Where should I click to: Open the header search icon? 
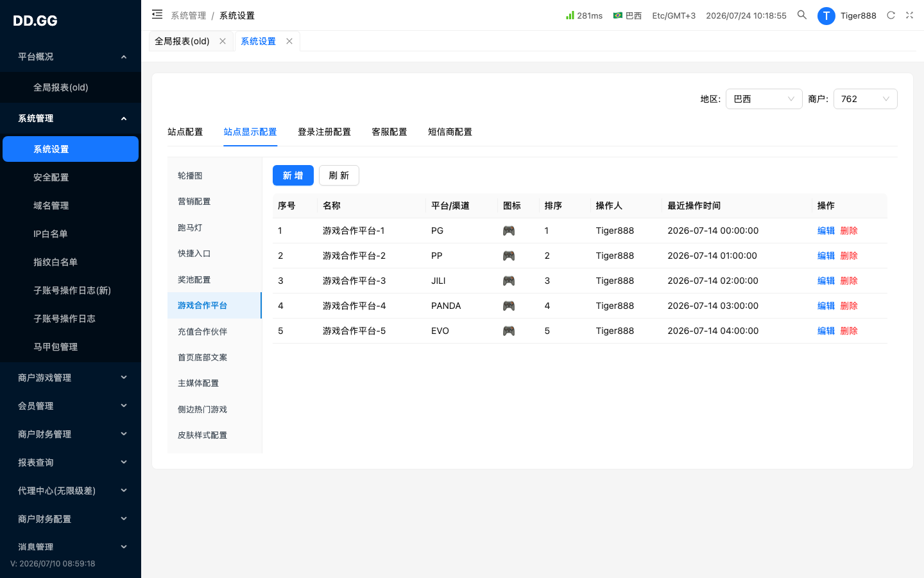(x=802, y=15)
